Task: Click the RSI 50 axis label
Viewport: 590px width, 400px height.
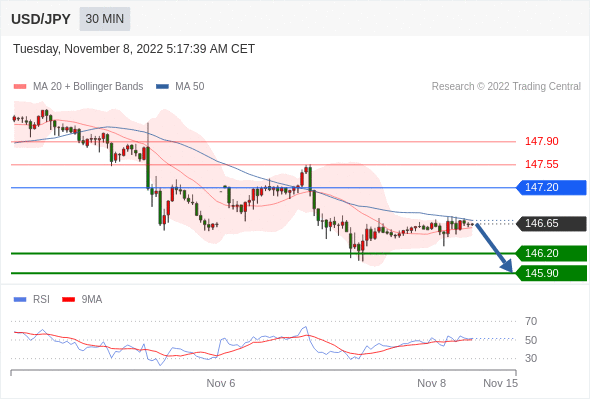Action: 531,340
